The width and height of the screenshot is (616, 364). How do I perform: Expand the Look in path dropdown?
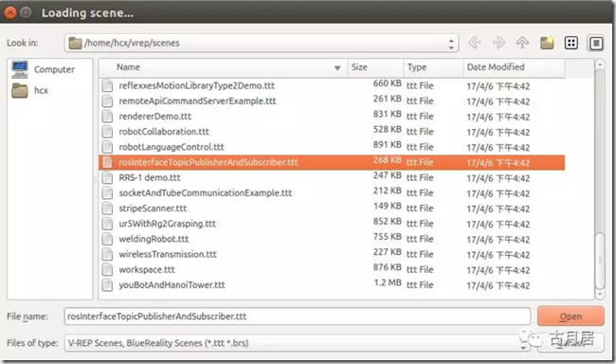point(451,44)
